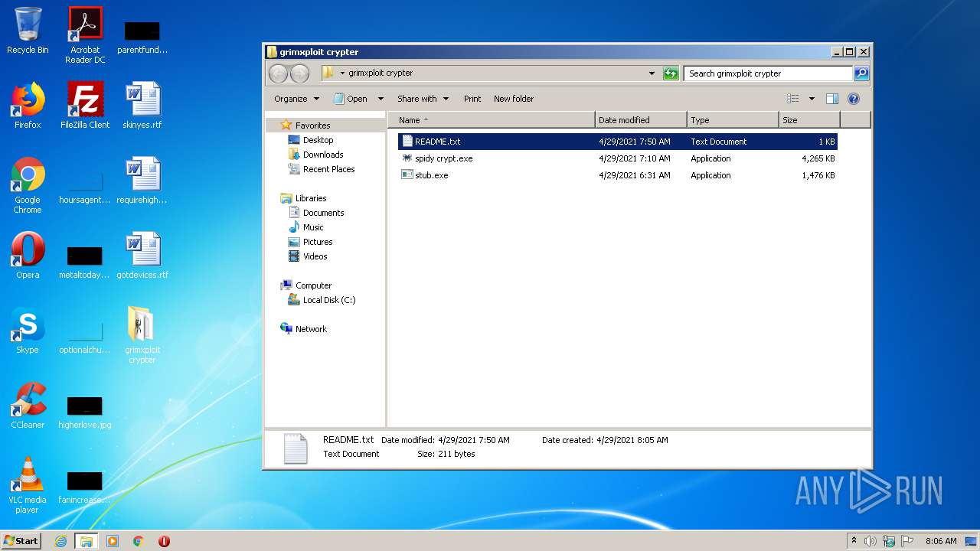Screen dimensions: 980x551
Task: Click Print in the Explorer toolbar
Action: pos(472,99)
